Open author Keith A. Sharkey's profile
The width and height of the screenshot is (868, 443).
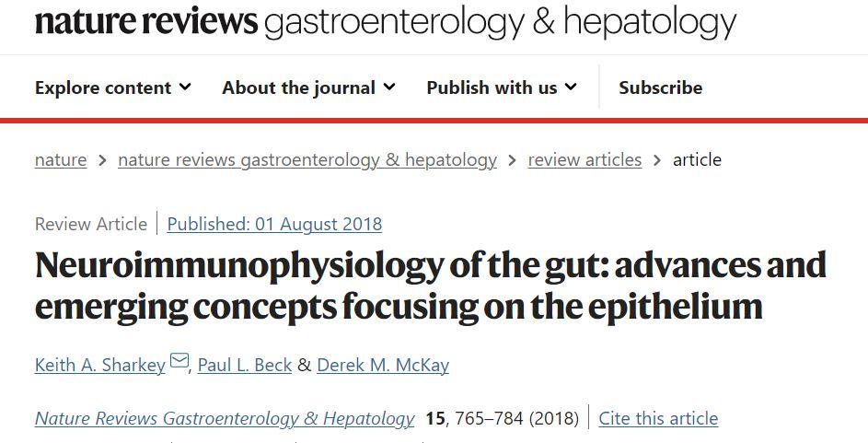point(99,365)
